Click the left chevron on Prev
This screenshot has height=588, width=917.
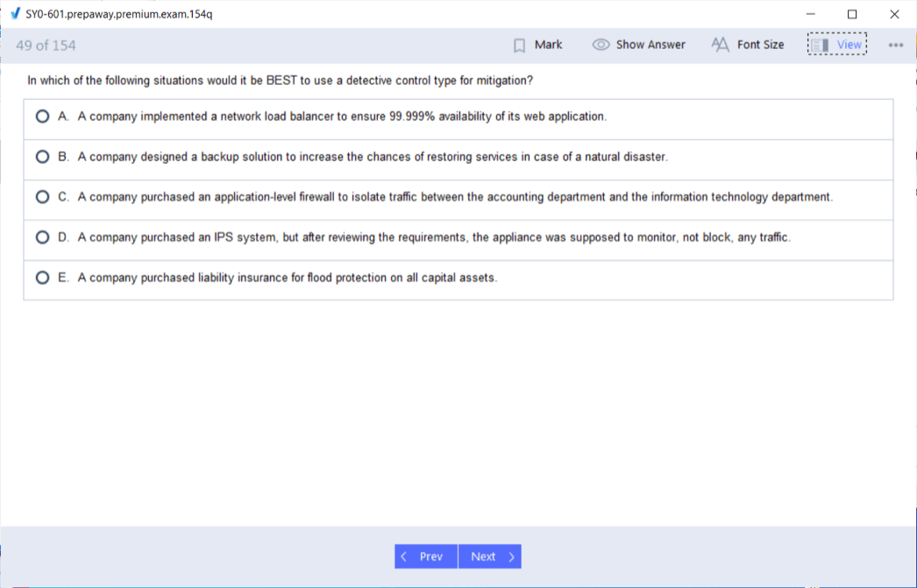[404, 556]
